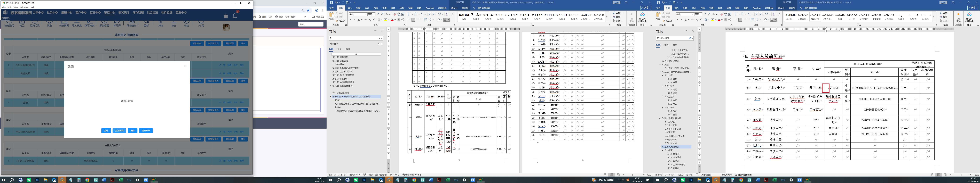Switch right Word to Print Layout view

click(x=939, y=175)
